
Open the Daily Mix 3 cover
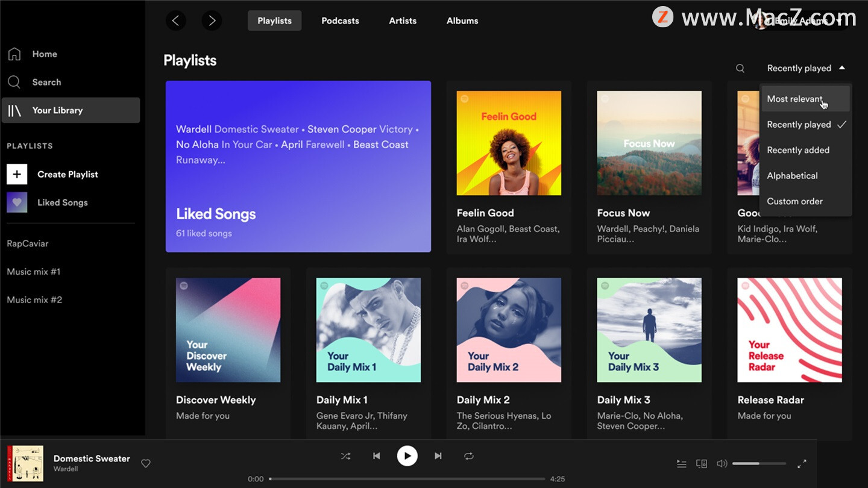click(x=649, y=330)
